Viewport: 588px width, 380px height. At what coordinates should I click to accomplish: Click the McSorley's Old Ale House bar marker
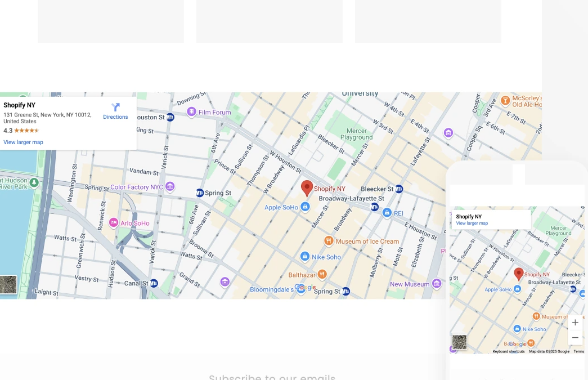coord(505,100)
